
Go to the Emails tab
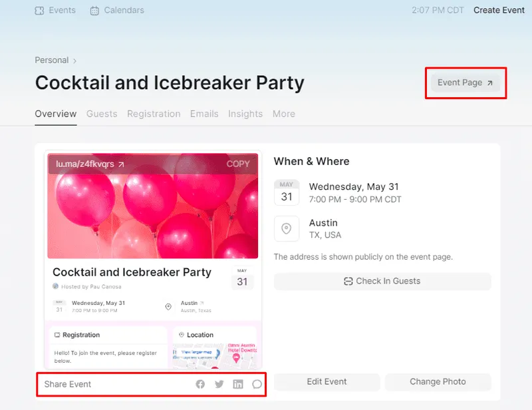tap(204, 114)
